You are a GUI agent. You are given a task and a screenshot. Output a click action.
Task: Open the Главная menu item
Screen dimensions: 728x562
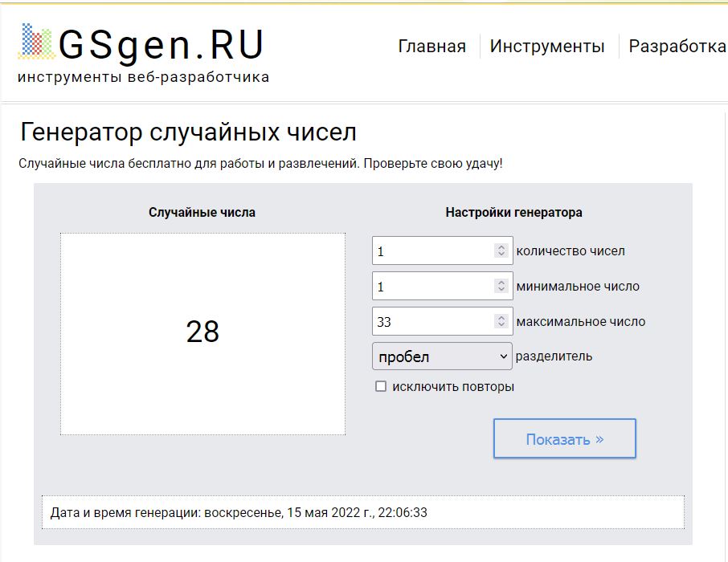click(431, 47)
